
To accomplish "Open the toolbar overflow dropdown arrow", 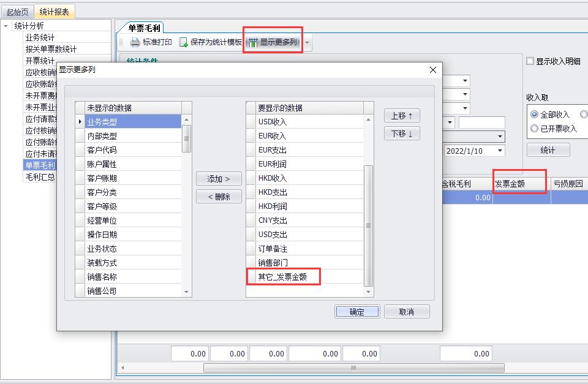I will [307, 43].
